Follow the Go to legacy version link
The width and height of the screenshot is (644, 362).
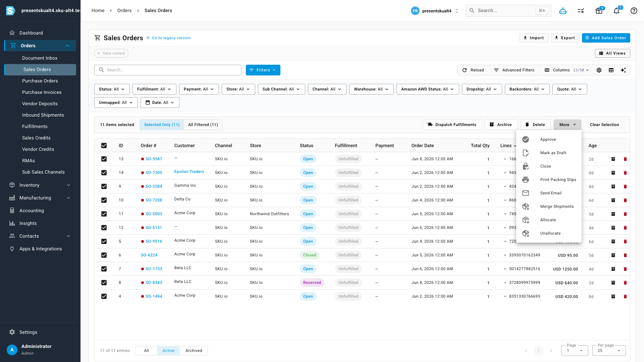[169, 38]
